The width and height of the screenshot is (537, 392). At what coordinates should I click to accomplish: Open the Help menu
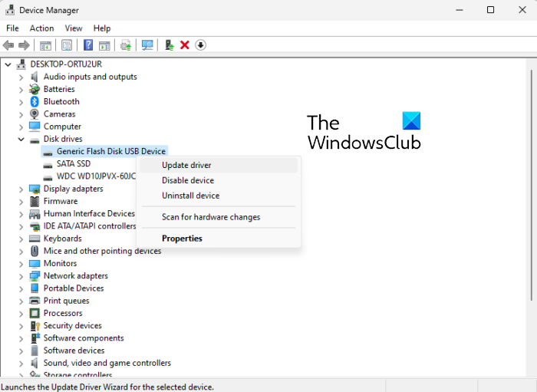[102, 28]
